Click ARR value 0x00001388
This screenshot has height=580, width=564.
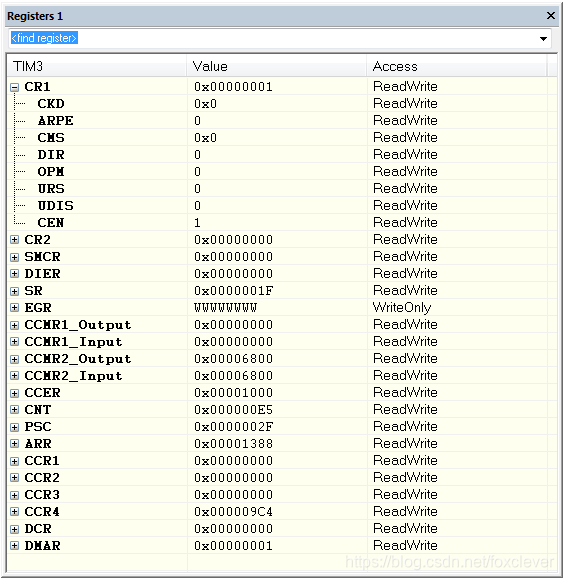click(x=233, y=444)
